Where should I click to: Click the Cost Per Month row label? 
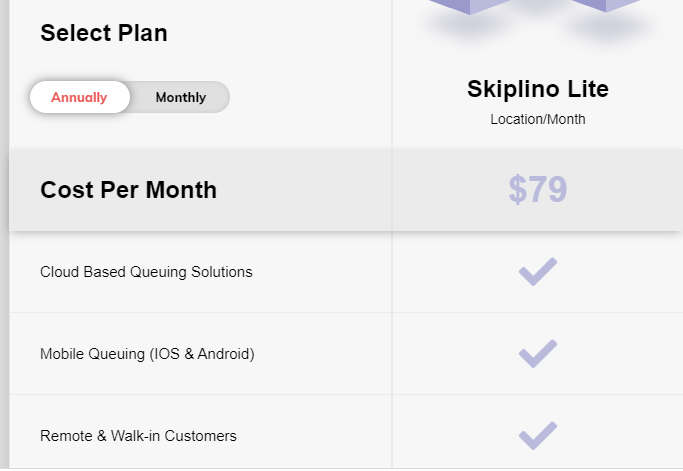[x=128, y=190]
